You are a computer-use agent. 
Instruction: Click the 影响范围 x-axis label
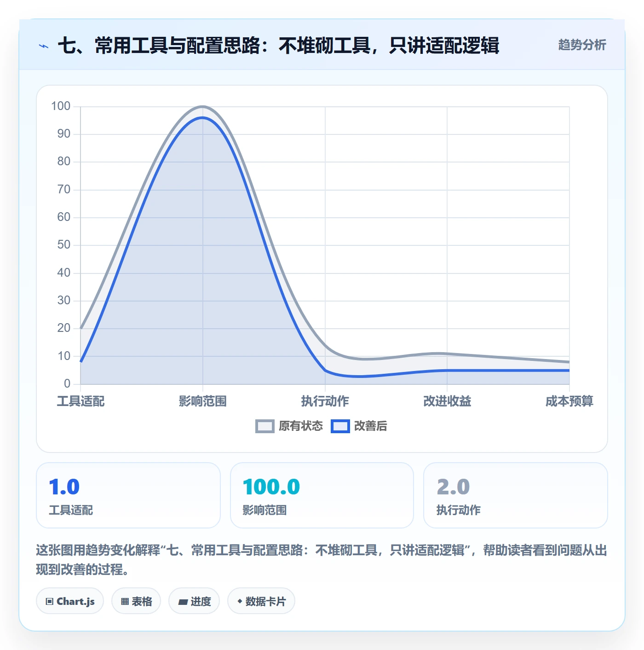[203, 401]
